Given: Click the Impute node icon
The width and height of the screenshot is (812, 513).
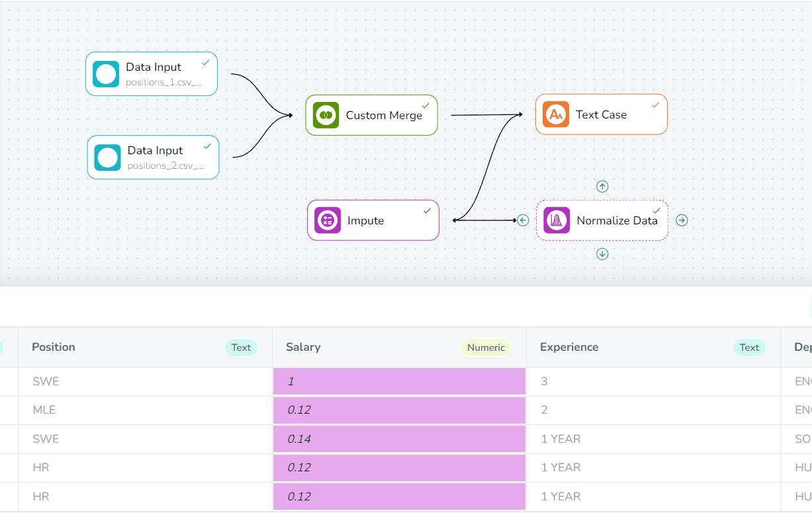Looking at the screenshot, I should [x=328, y=220].
